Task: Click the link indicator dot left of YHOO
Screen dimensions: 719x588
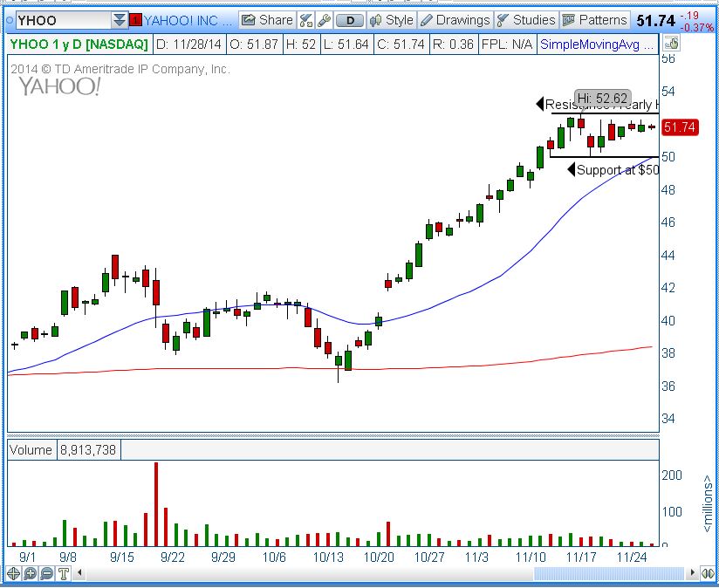Action: point(10,20)
